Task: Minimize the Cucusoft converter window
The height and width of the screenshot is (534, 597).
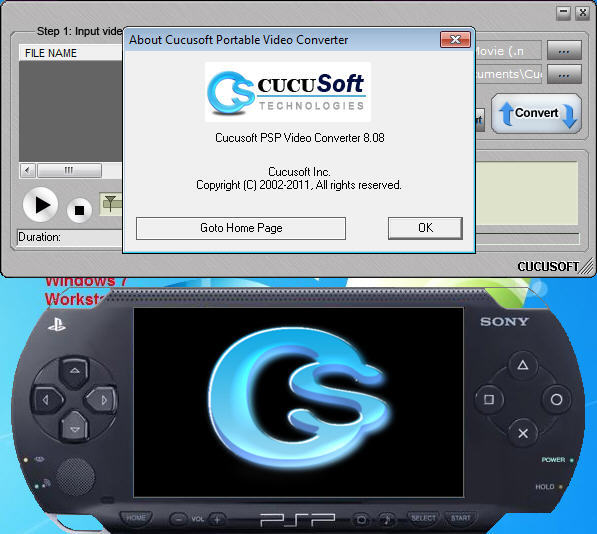Action: (563, 13)
